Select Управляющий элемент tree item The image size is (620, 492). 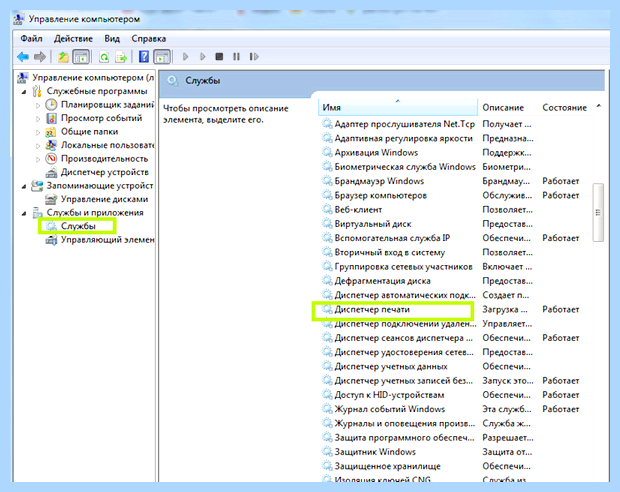click(107, 240)
